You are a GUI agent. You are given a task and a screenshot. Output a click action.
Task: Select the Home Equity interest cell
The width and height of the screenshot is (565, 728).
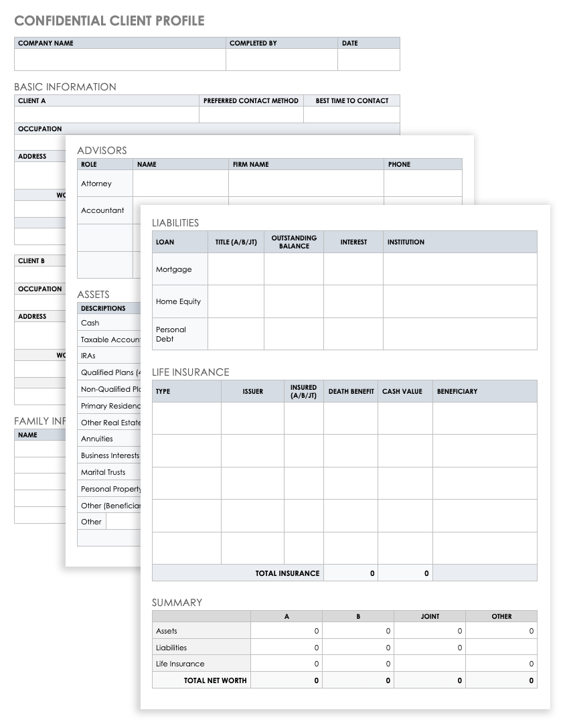pos(353,301)
